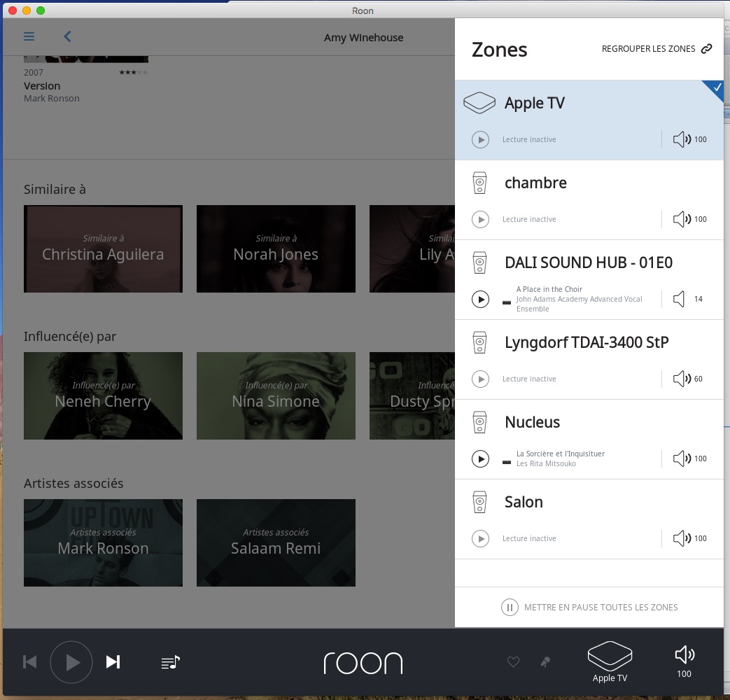Viewport: 730px width, 700px height.
Task: Open influenced-by artist Neneh Cherry
Action: (103, 396)
